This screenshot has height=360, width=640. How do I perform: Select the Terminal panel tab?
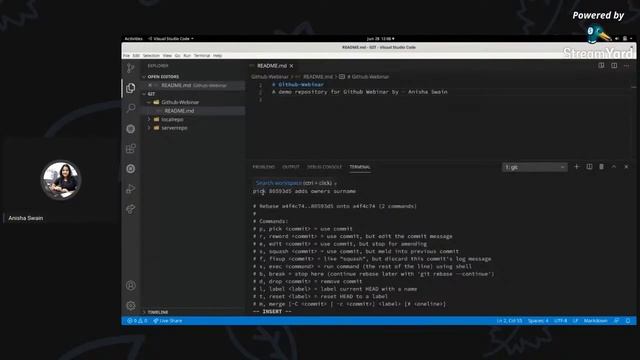tap(360, 167)
